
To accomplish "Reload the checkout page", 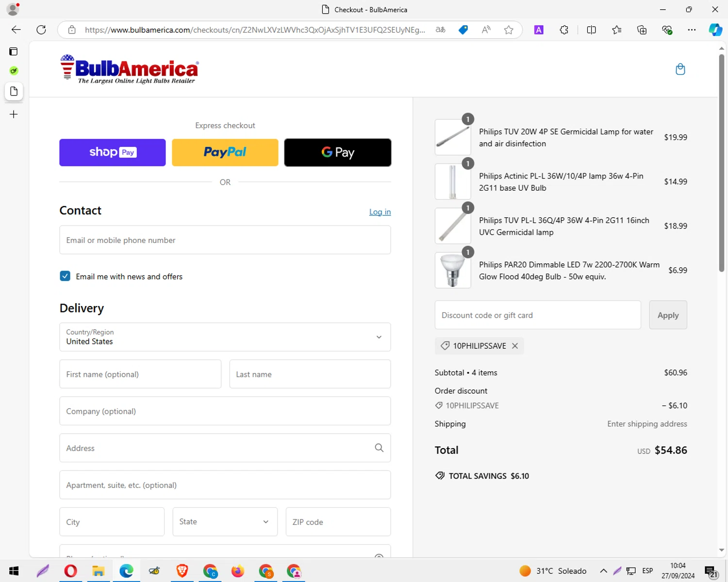I will (x=41, y=30).
